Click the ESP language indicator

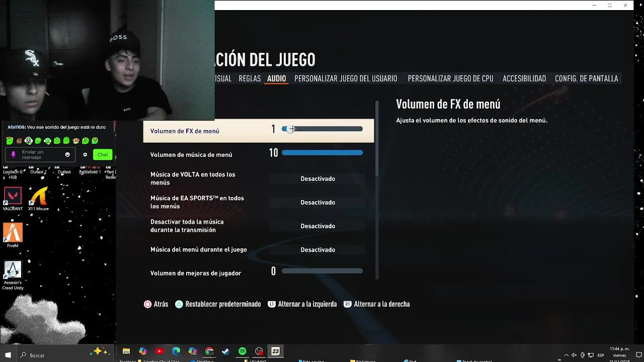point(601,355)
